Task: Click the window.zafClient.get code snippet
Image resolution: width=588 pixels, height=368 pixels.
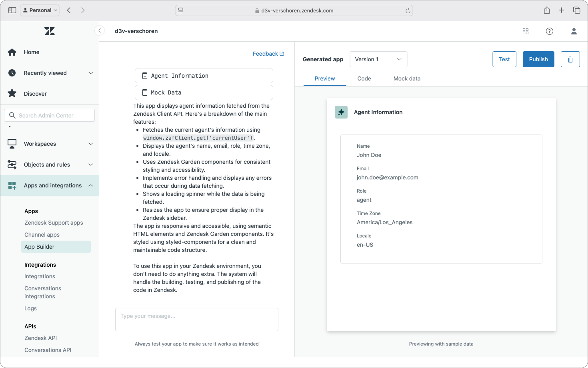Action: pyautogui.click(x=198, y=138)
